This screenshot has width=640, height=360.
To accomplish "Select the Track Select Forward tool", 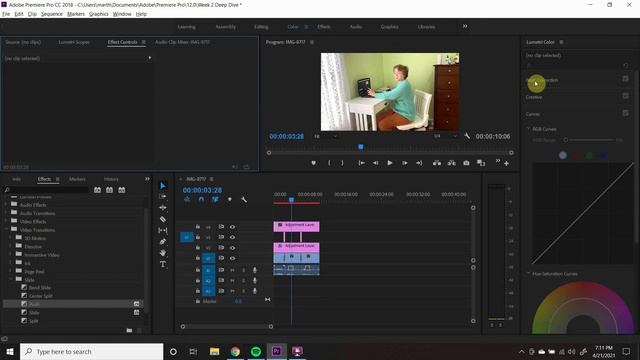I will point(162,196).
